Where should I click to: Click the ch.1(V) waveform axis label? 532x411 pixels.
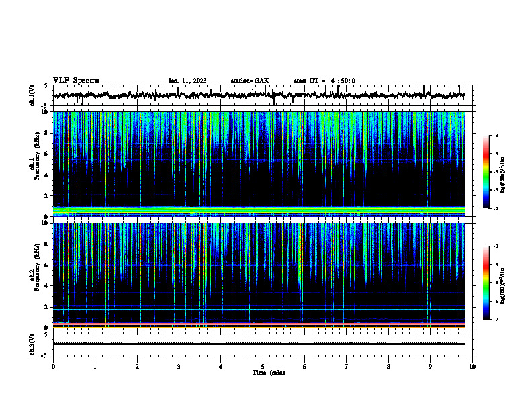(32, 95)
